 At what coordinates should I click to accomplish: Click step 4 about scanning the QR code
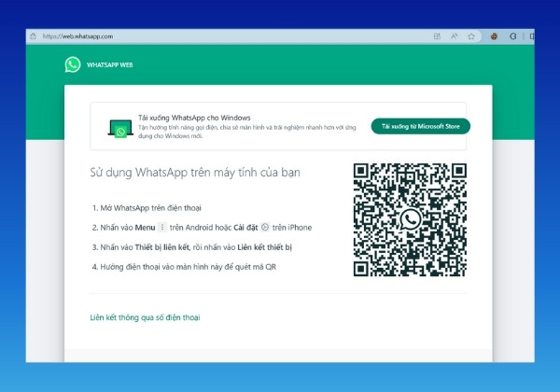(184, 267)
